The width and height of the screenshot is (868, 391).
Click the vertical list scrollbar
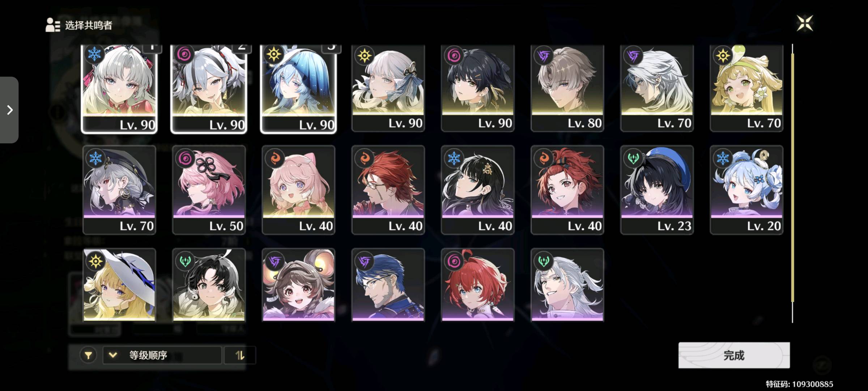click(792, 183)
